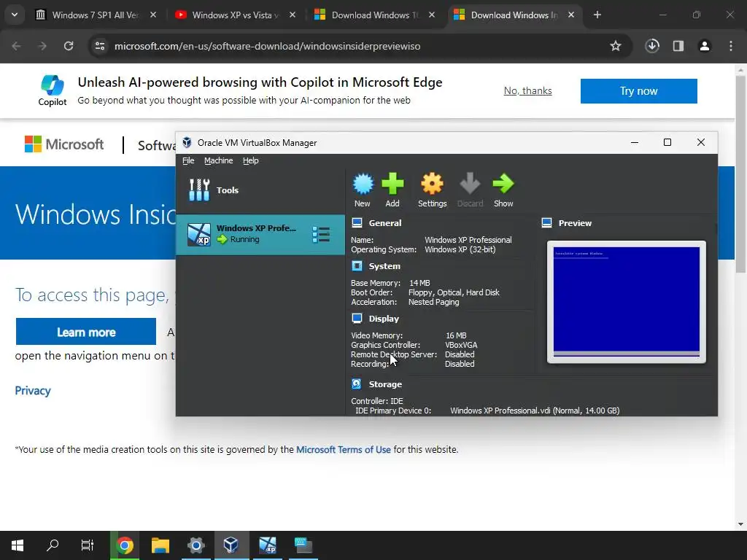Image resolution: width=747 pixels, height=560 pixels.
Task: Close the Download Windows 10 tab
Action: [x=432, y=15]
